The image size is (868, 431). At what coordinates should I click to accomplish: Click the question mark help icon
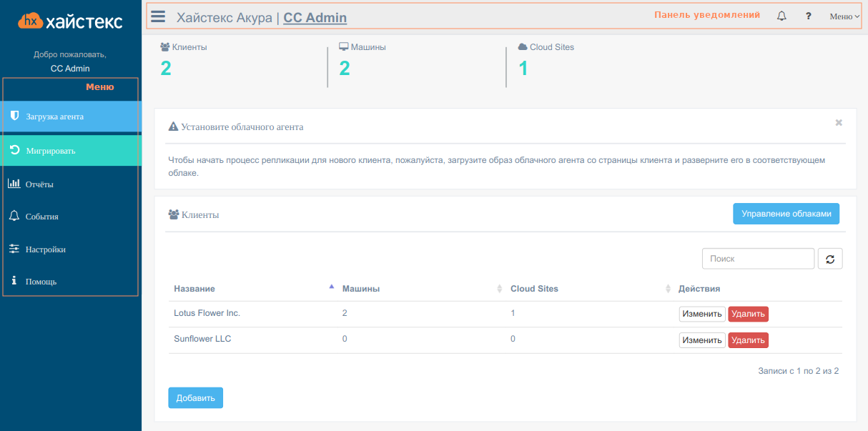click(808, 16)
